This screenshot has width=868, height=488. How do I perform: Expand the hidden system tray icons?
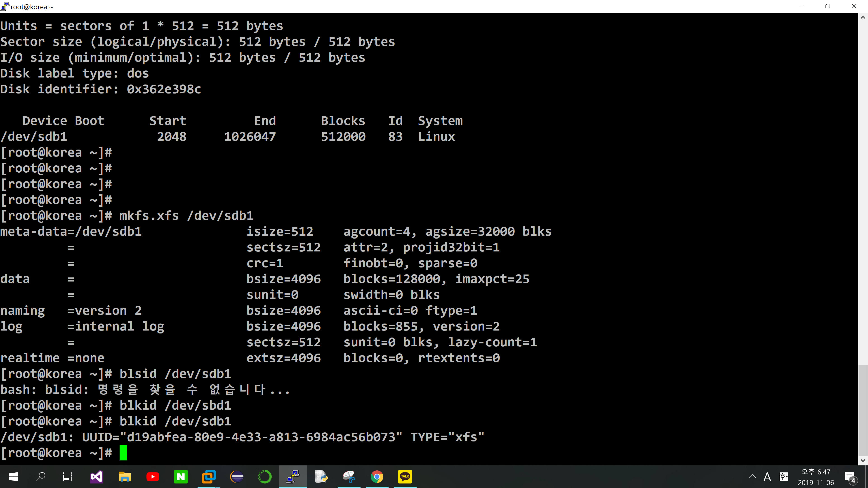752,476
